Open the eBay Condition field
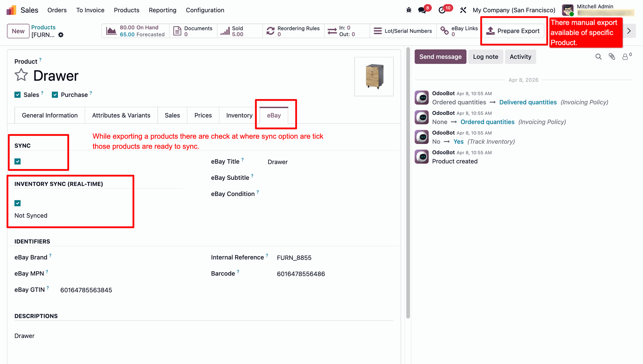 pyautogui.click(x=330, y=194)
